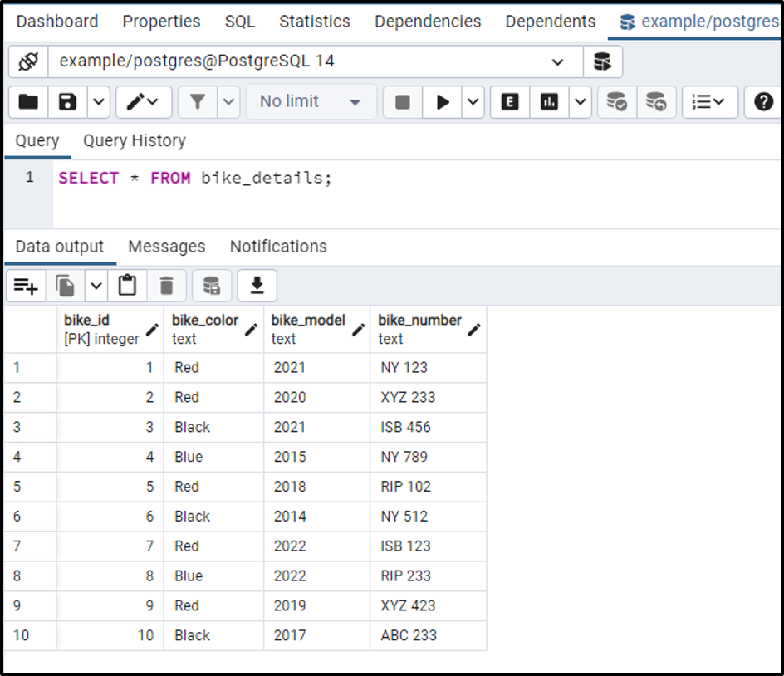Image resolution: width=784 pixels, height=676 pixels.
Task: Edit the bike_color column header
Action: click(x=250, y=329)
